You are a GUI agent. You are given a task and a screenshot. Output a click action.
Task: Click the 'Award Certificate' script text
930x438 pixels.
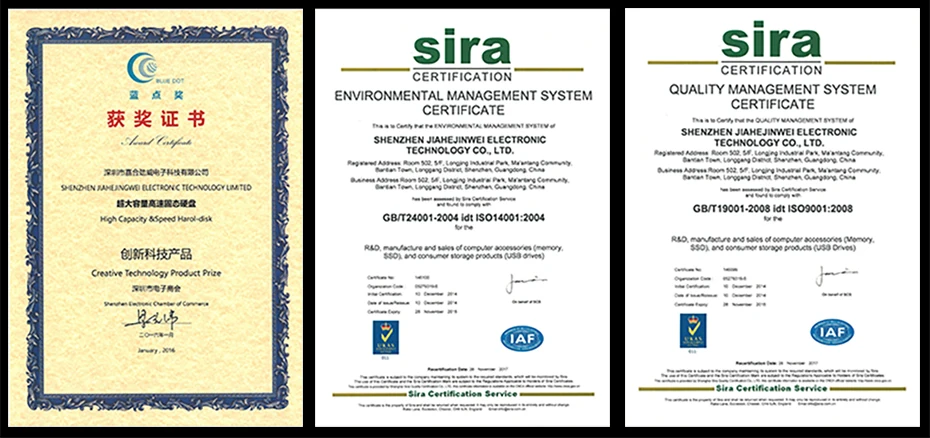click(x=155, y=142)
